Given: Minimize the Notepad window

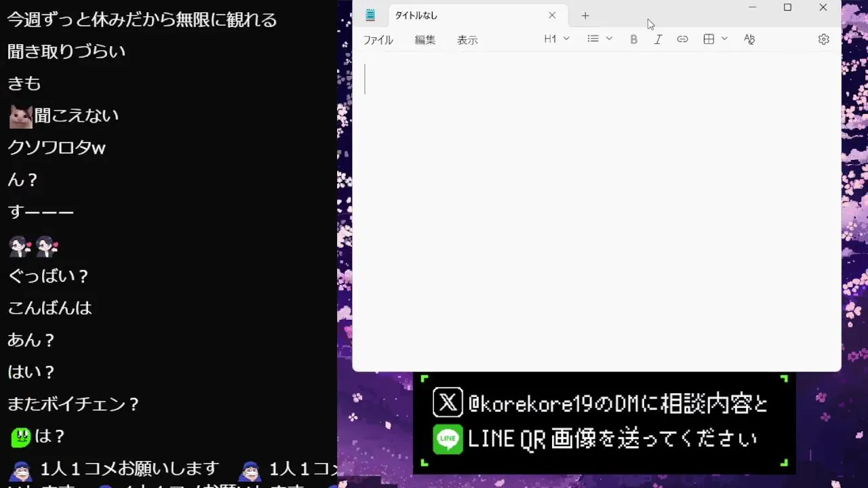Looking at the screenshot, I should point(752,7).
